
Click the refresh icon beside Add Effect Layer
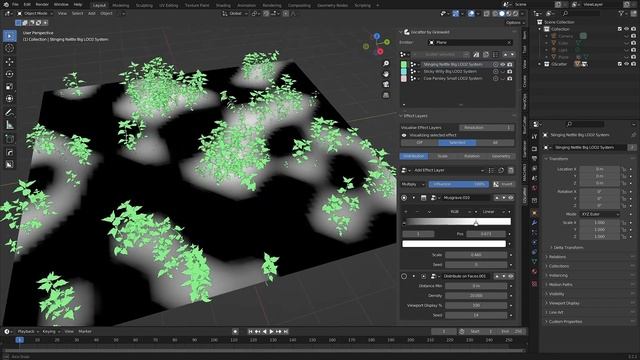point(501,170)
